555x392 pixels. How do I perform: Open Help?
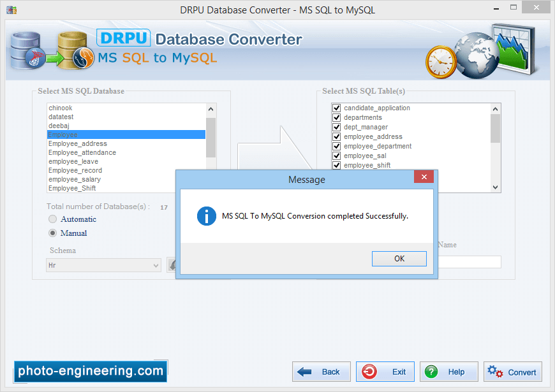[x=449, y=372]
